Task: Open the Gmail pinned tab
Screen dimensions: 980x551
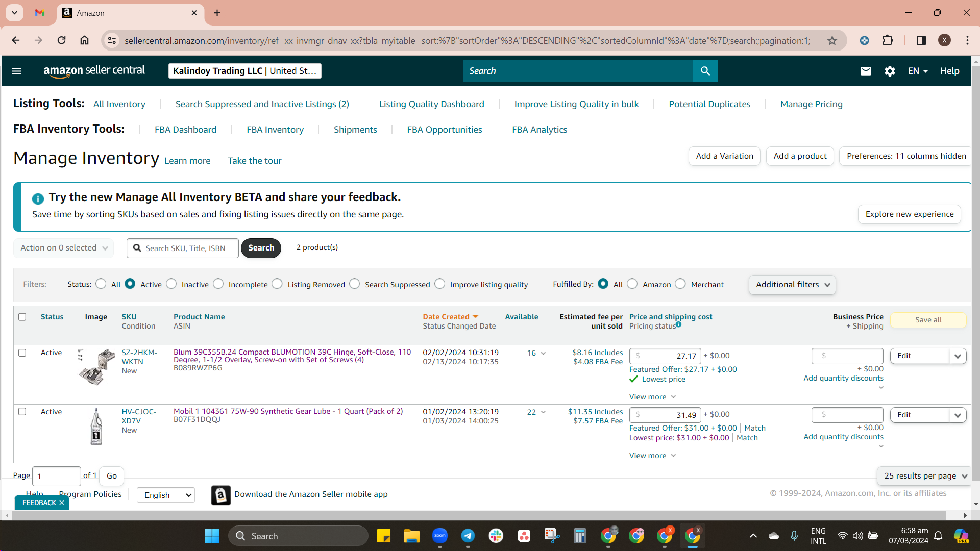Action: [40, 13]
